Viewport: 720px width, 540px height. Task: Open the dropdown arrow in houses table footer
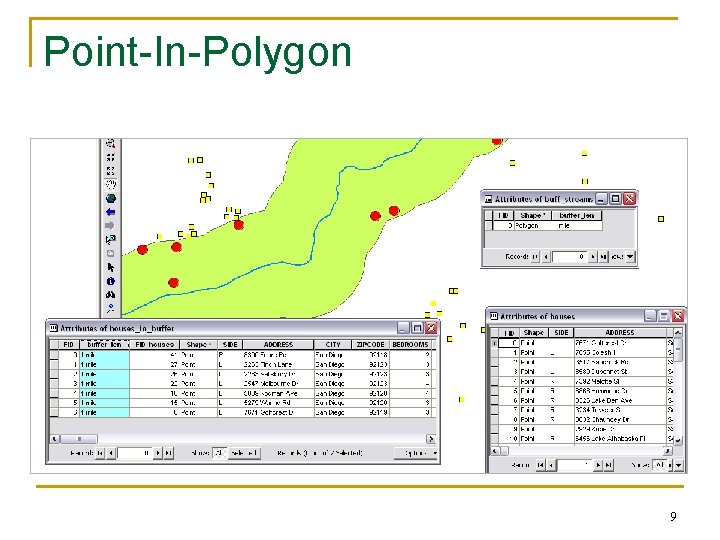(678, 466)
